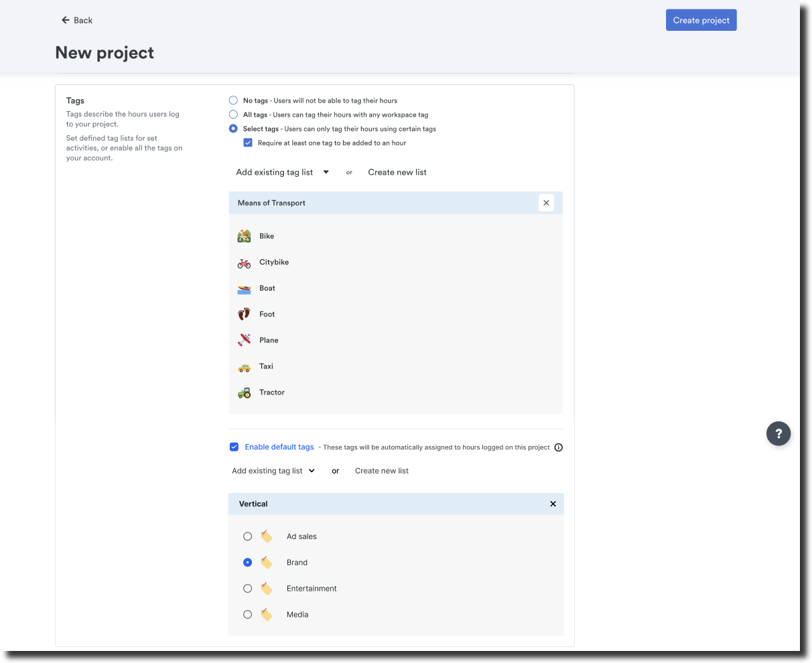Select the Bike emoji icon
Viewport: 812px width, 663px height.
click(x=245, y=236)
